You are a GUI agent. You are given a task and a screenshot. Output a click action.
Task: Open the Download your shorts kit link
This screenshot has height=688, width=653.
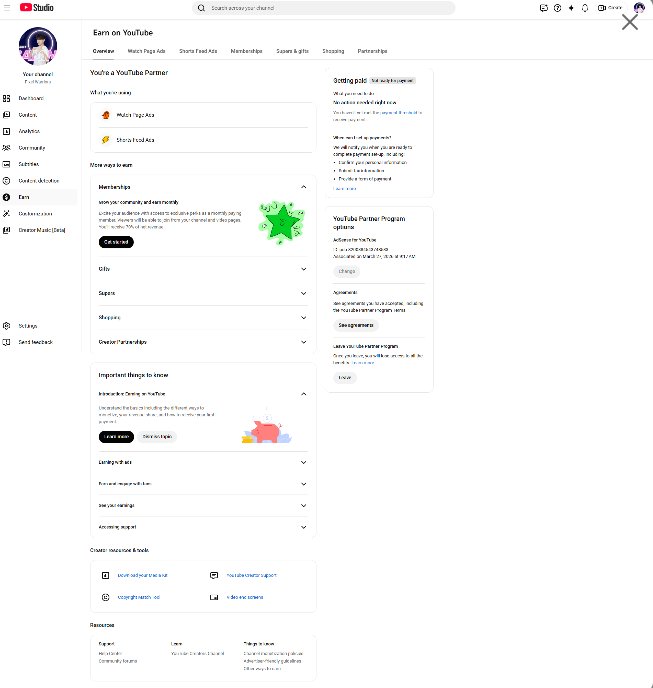142,575
